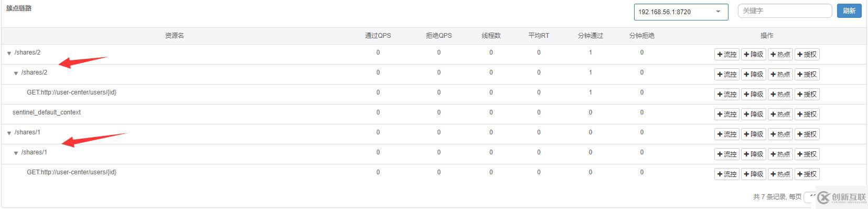Screen dimensions: 868x209
Task: Add degrade rule for sentinel_default_context row
Action: coord(754,114)
